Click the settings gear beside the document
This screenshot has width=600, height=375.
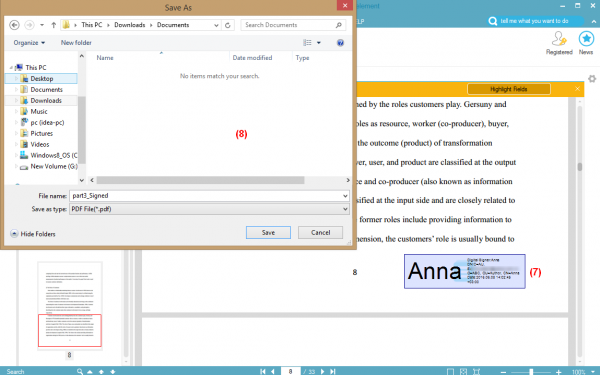(592, 79)
